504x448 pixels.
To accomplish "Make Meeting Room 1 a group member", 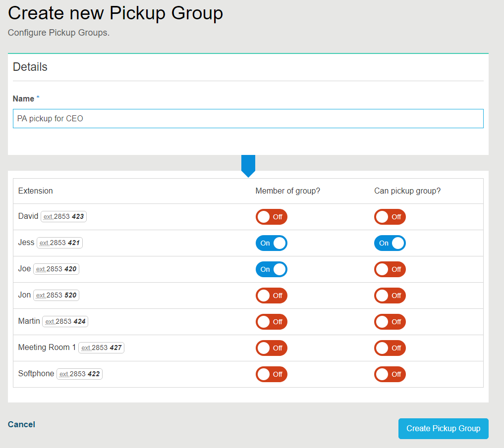I will [x=271, y=348].
